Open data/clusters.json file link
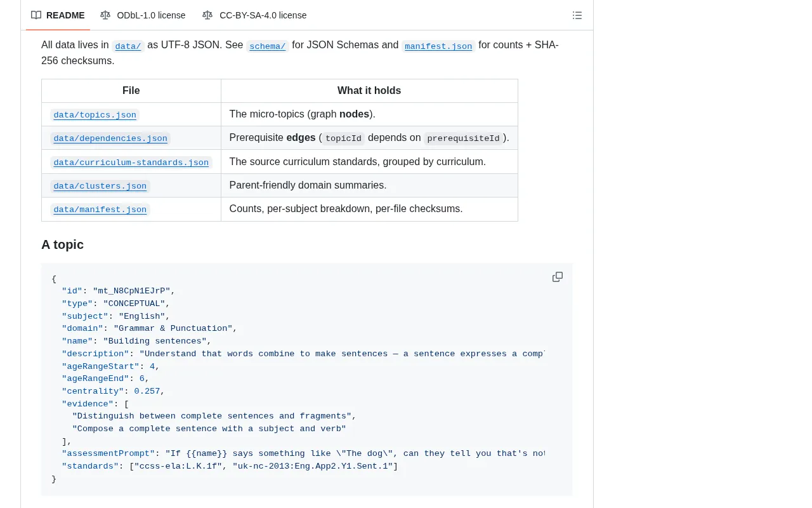Image resolution: width=812 pixels, height=508 pixels. coord(100,186)
